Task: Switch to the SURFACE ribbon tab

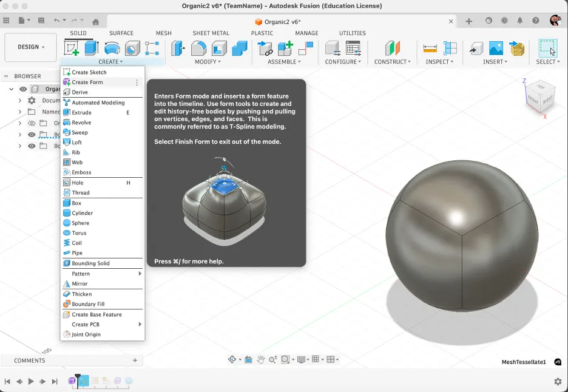Action: pyautogui.click(x=121, y=33)
